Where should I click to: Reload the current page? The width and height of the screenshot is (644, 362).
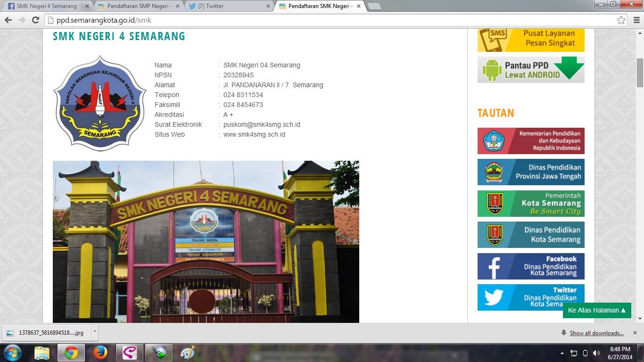(35, 20)
